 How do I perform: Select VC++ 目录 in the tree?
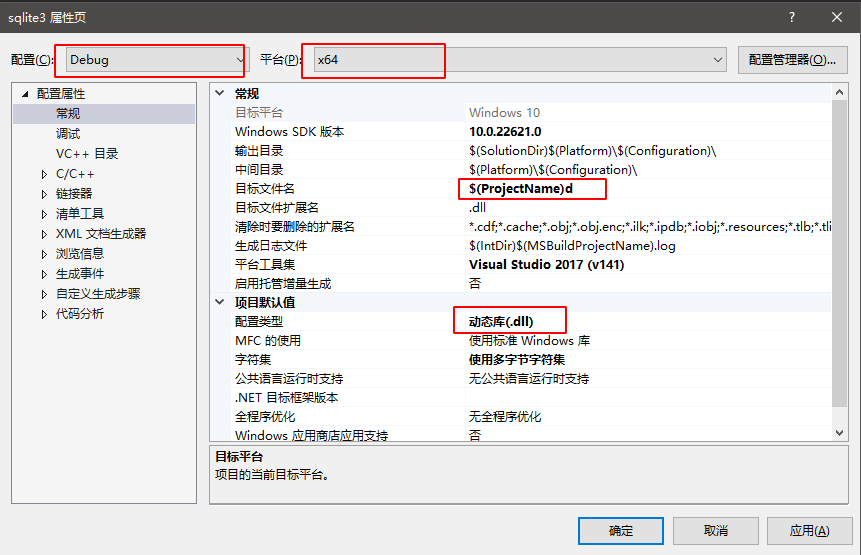pos(87,154)
